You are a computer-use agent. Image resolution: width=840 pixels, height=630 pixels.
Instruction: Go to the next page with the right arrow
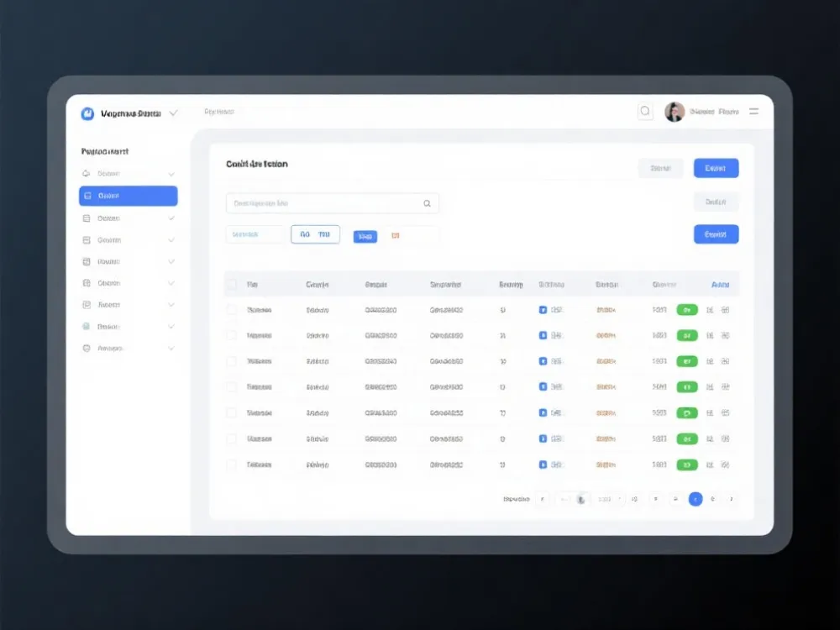coord(732,499)
